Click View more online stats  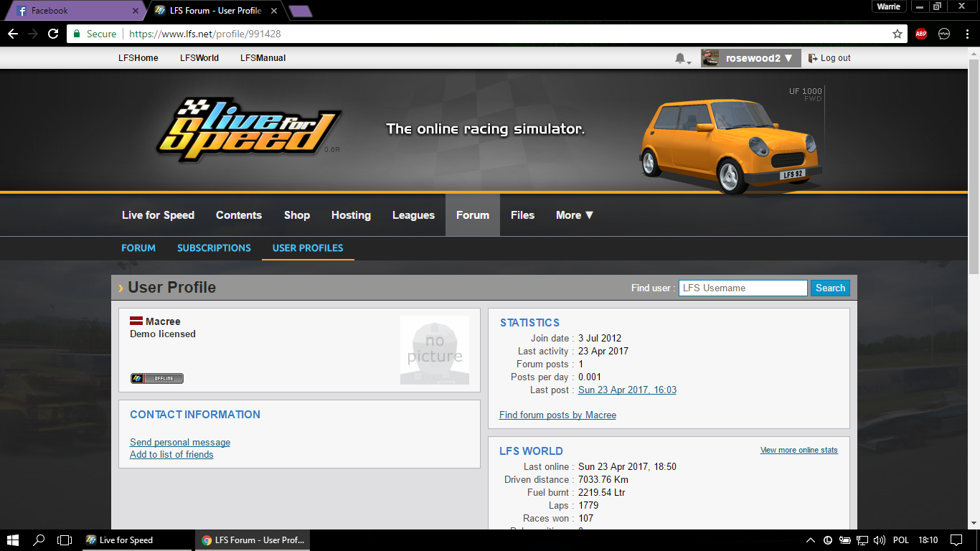[x=799, y=450]
